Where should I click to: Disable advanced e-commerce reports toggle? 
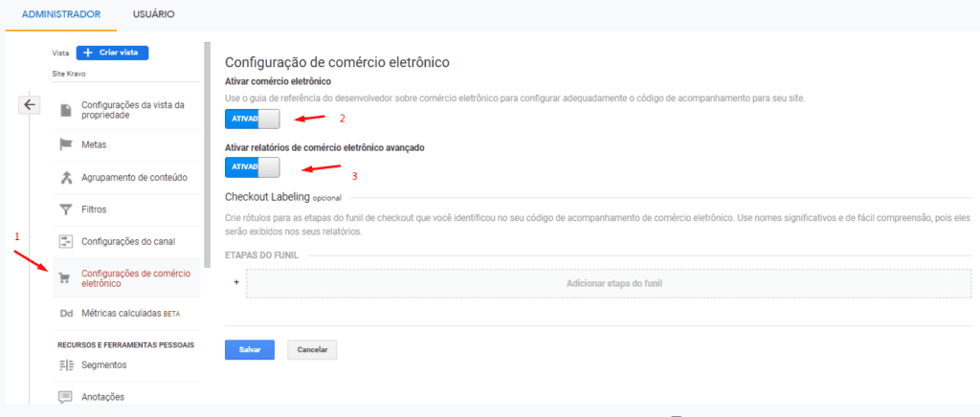pos(253,167)
